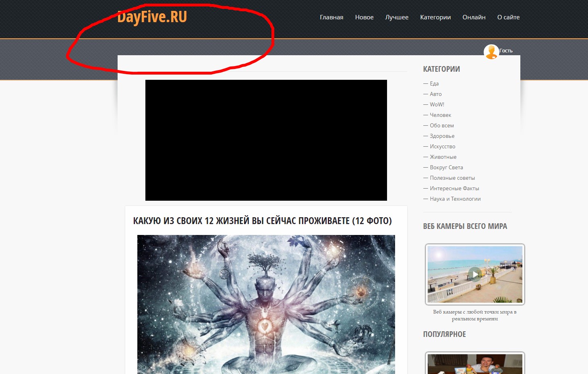Click the Гость user label
This screenshot has height=374, width=588.
click(506, 51)
